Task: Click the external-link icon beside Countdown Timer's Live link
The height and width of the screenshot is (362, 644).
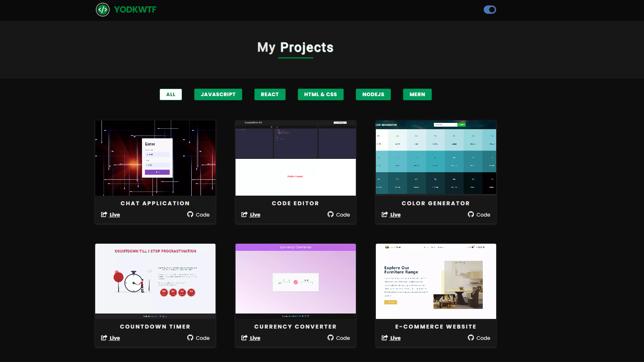Action: point(104,338)
